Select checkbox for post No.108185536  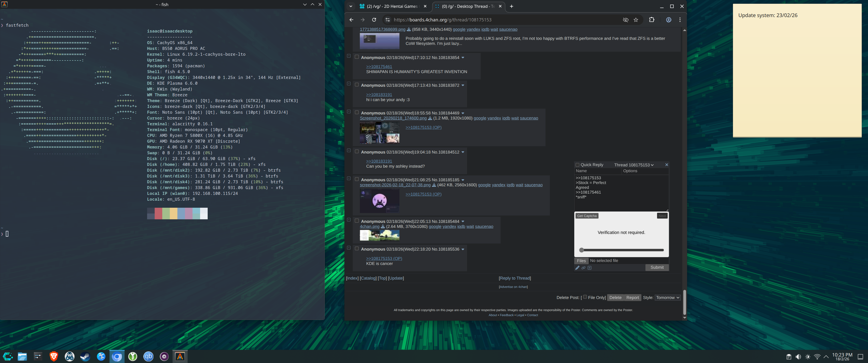[357, 249]
